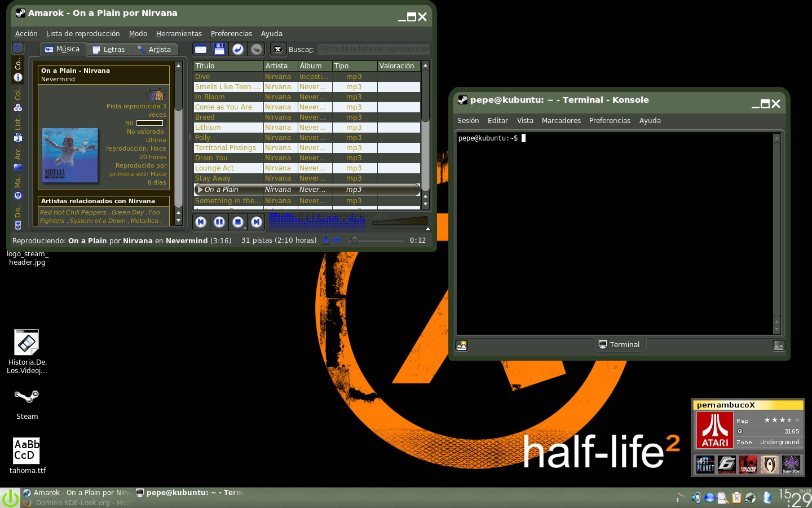Screen dimensions: 812x508
Task: Sort playlist by Título column header
Action: click(228, 66)
